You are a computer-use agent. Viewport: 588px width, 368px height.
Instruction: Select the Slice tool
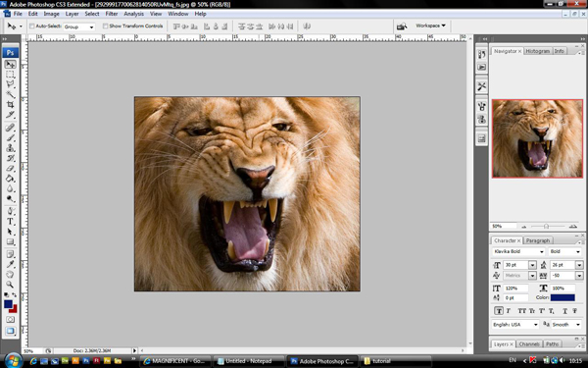10,115
